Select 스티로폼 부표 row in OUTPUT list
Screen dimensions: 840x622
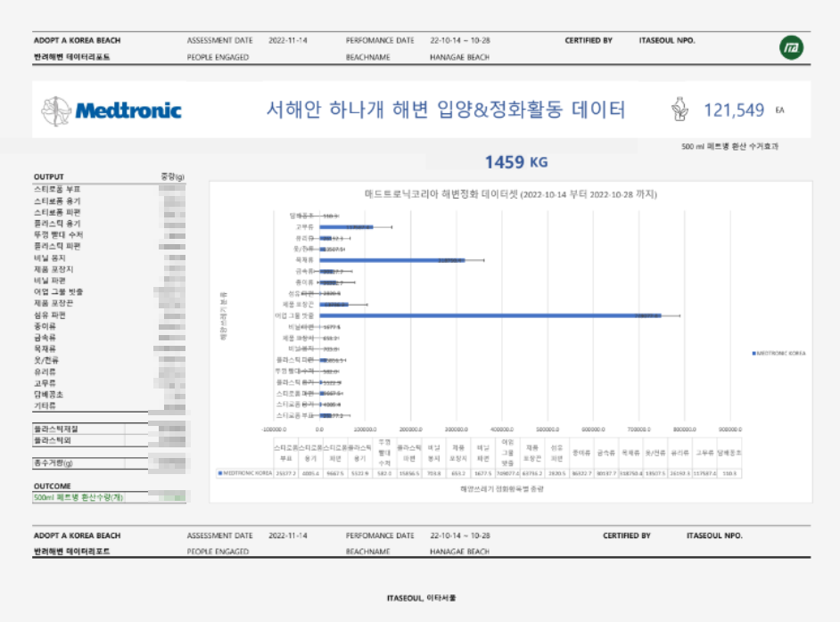[110, 190]
